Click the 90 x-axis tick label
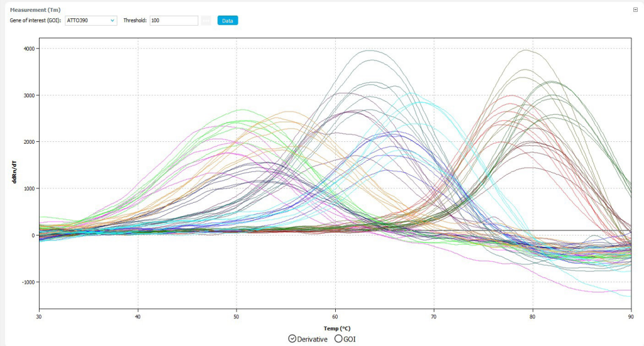The height and width of the screenshot is (346, 644). coord(631,317)
